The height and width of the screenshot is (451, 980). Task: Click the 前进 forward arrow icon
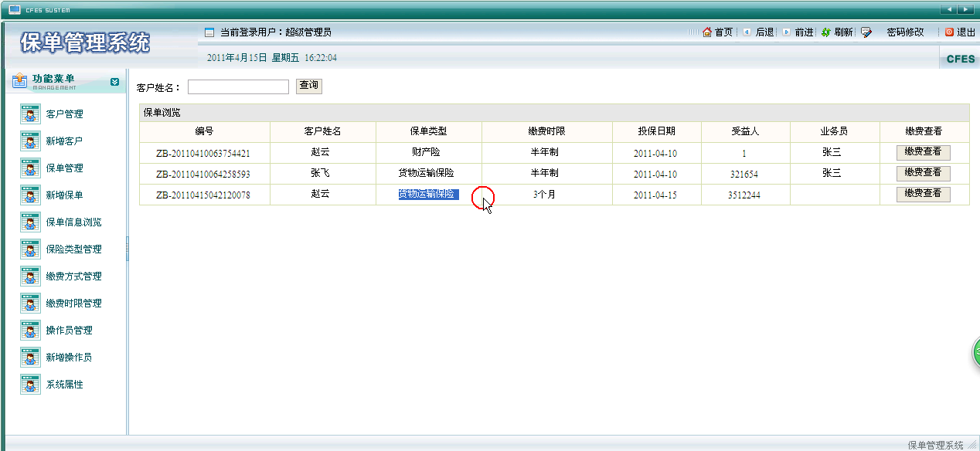pos(787,32)
